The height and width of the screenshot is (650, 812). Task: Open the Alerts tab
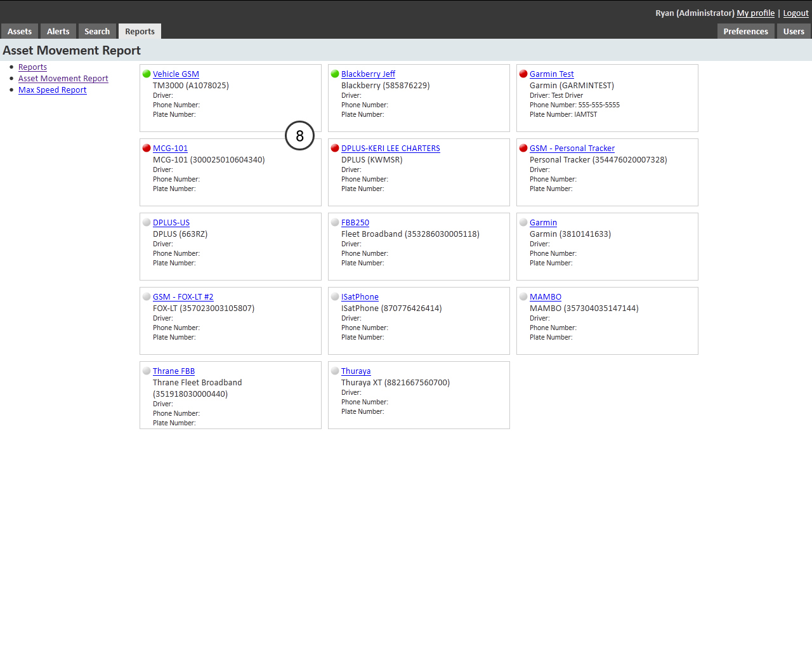pyautogui.click(x=58, y=32)
